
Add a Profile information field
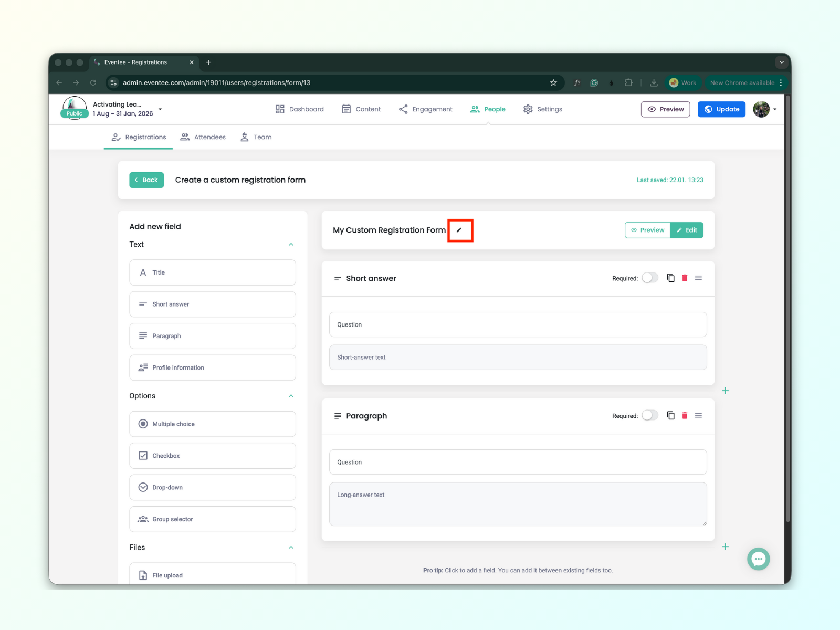point(213,367)
